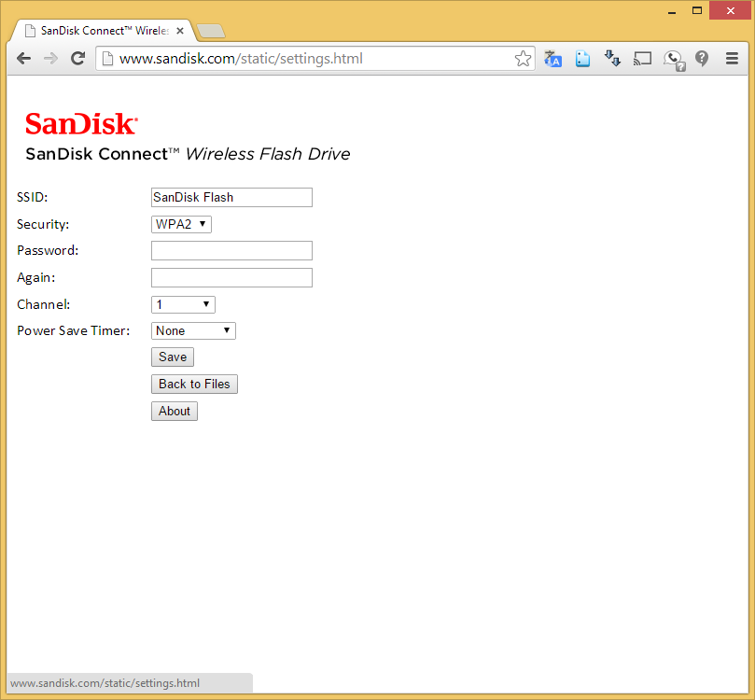Click the 'SSID:' label text

click(x=33, y=197)
